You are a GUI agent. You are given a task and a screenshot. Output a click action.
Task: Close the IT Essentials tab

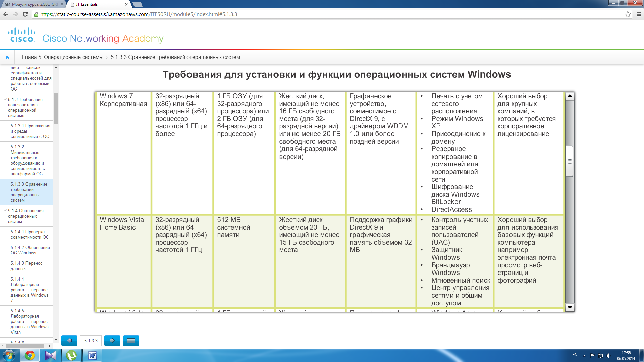[x=126, y=4]
